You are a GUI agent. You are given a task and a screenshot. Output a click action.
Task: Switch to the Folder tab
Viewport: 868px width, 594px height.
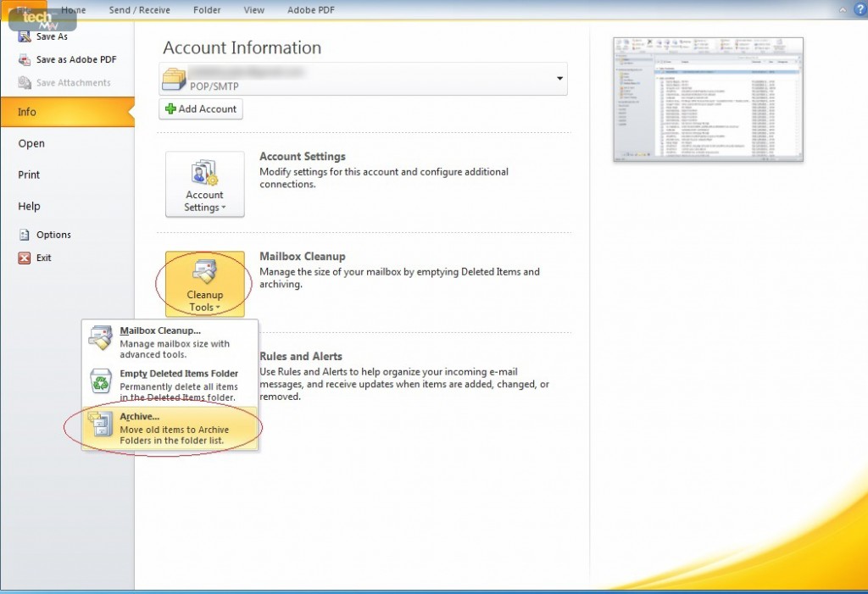207,10
